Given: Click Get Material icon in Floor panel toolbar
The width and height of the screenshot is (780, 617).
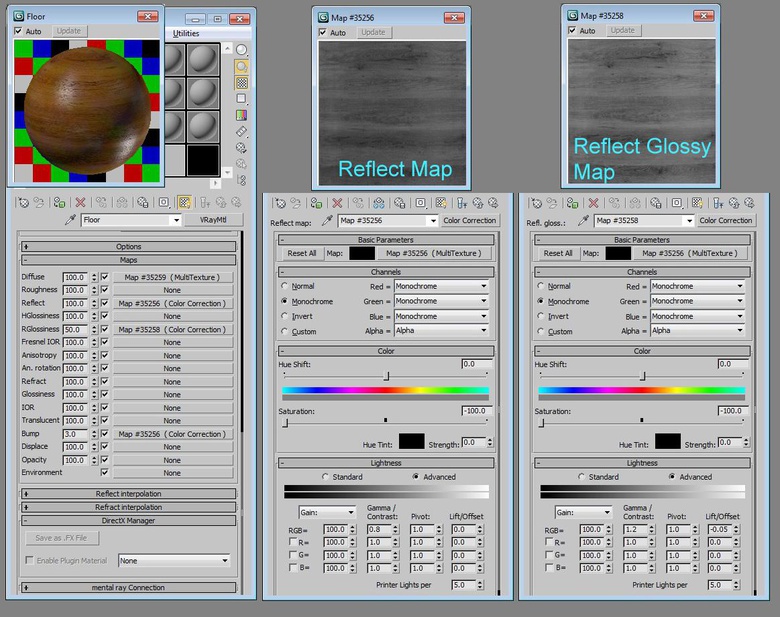Looking at the screenshot, I should (x=23, y=203).
